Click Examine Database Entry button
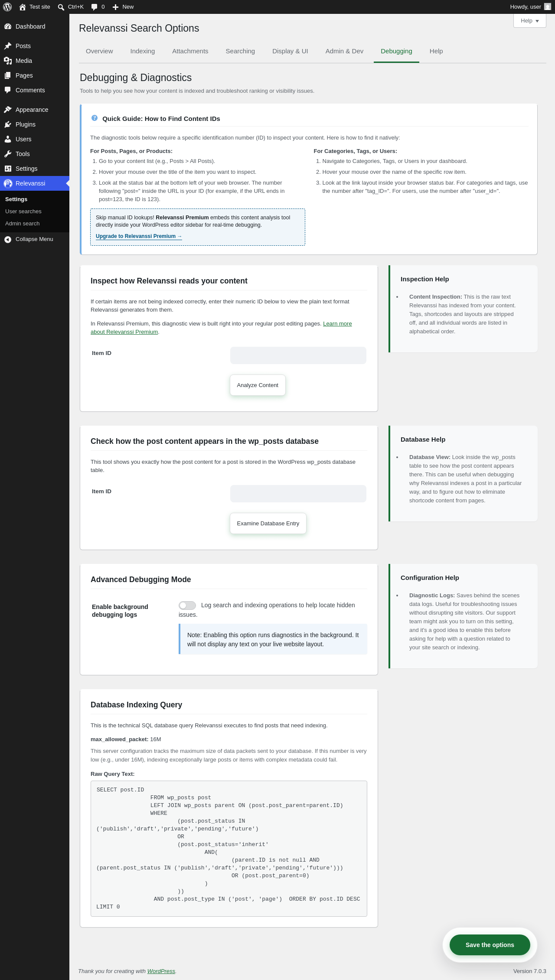 click(268, 523)
